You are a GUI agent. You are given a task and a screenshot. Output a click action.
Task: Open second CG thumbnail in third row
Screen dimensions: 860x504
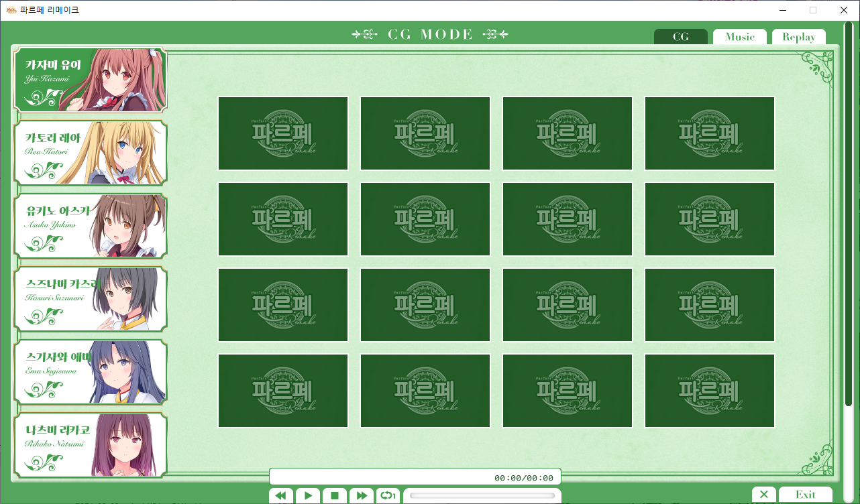425,305
